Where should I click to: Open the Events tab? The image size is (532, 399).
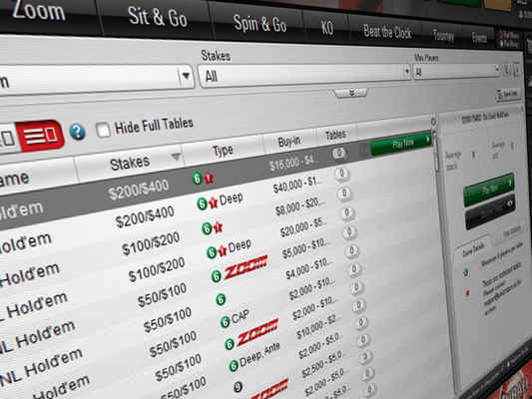tap(479, 38)
